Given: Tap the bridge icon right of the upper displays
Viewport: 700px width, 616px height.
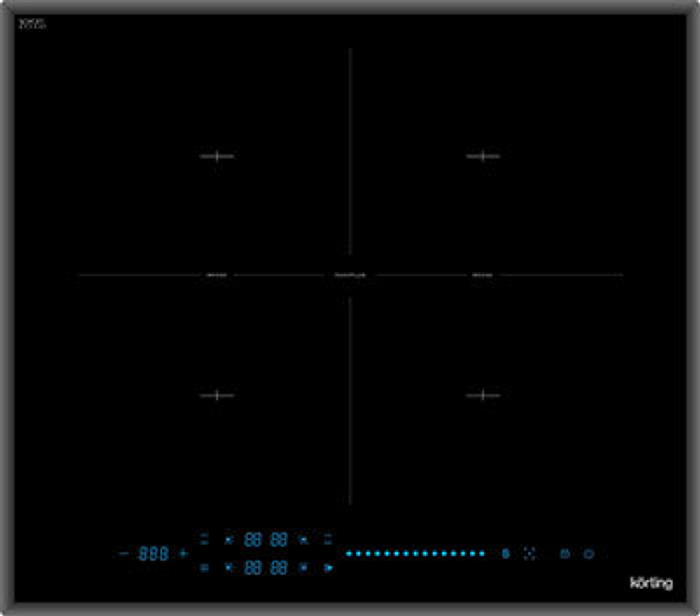Looking at the screenshot, I should tap(328, 539).
